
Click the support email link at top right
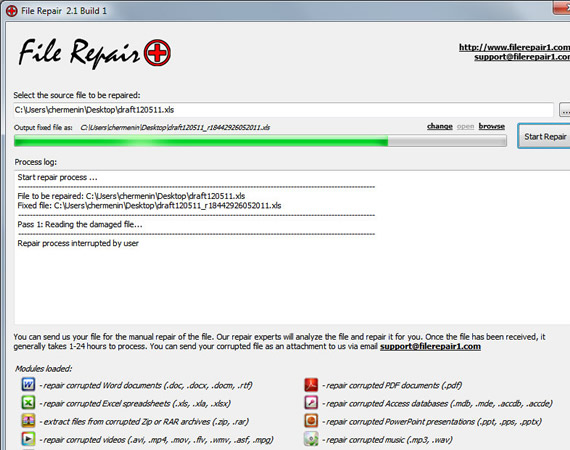(522, 57)
